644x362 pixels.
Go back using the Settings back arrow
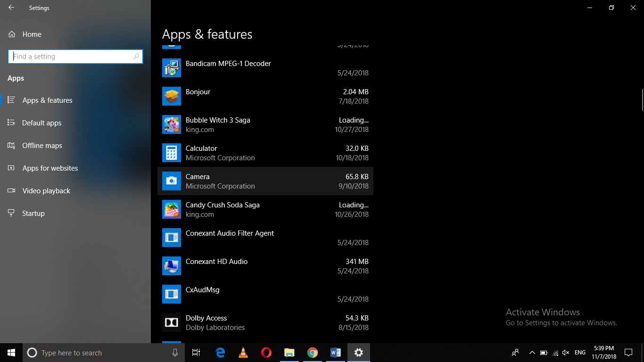click(11, 8)
